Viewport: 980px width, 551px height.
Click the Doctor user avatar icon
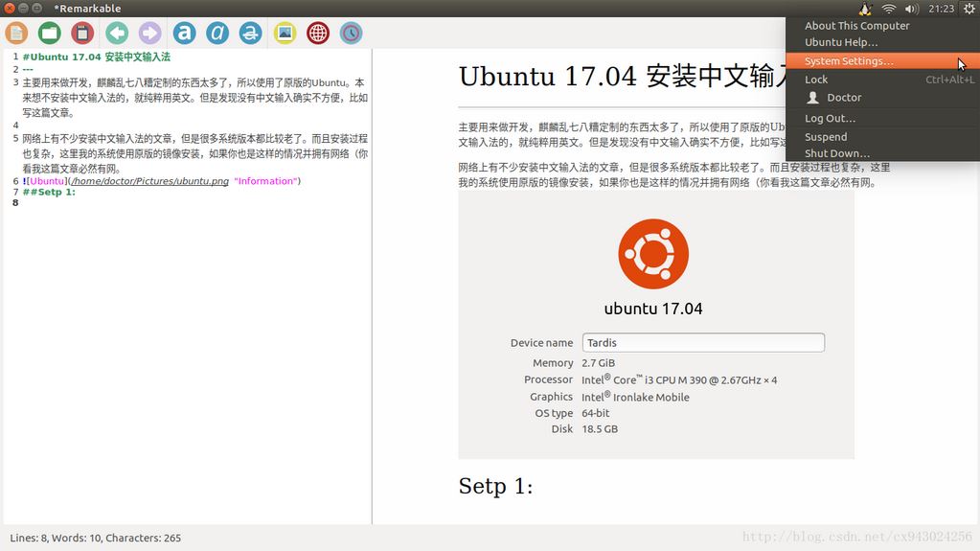[812, 98]
